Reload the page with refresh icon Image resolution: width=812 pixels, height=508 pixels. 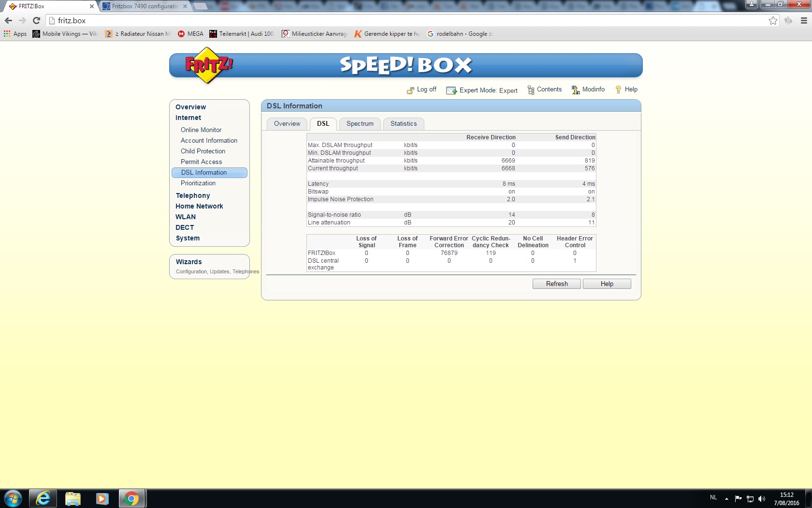pos(36,21)
